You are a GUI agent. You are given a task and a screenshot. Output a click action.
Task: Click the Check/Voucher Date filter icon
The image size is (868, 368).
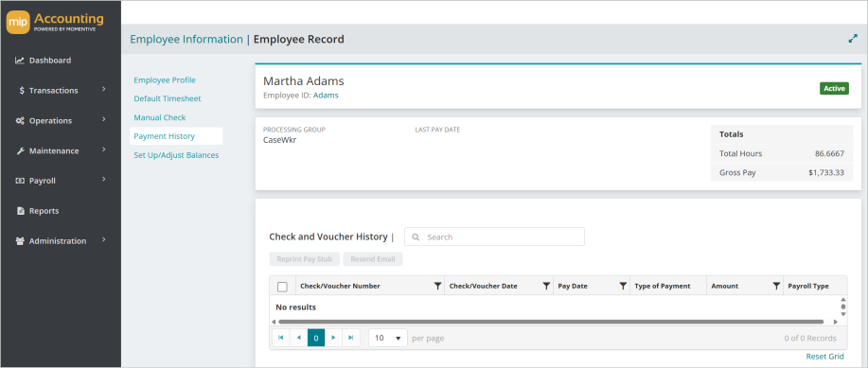click(x=546, y=286)
